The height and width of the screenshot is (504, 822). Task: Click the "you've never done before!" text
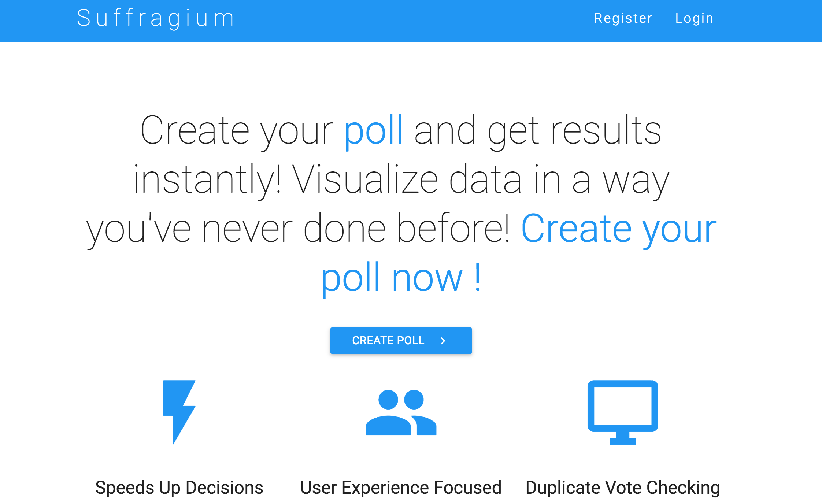pos(298,229)
